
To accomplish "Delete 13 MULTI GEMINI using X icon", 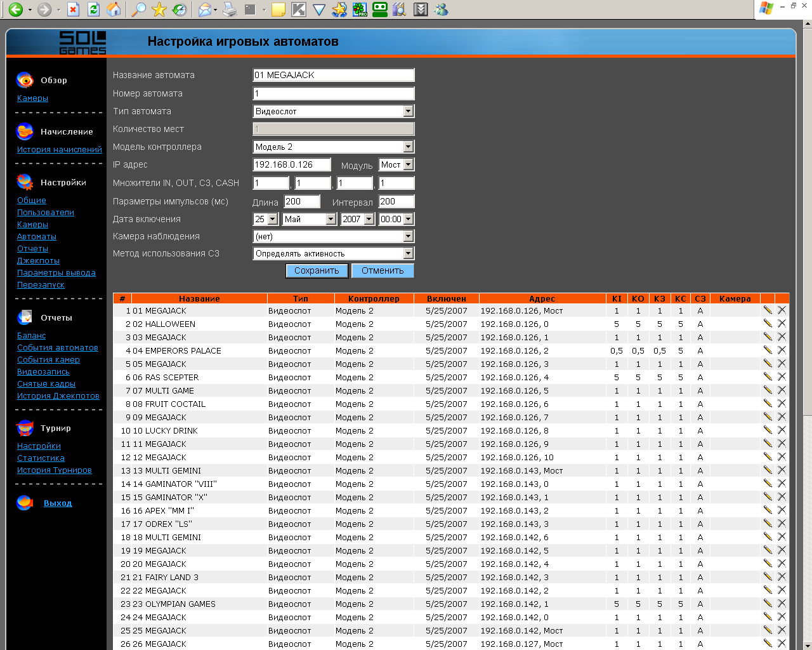I will tap(782, 470).
